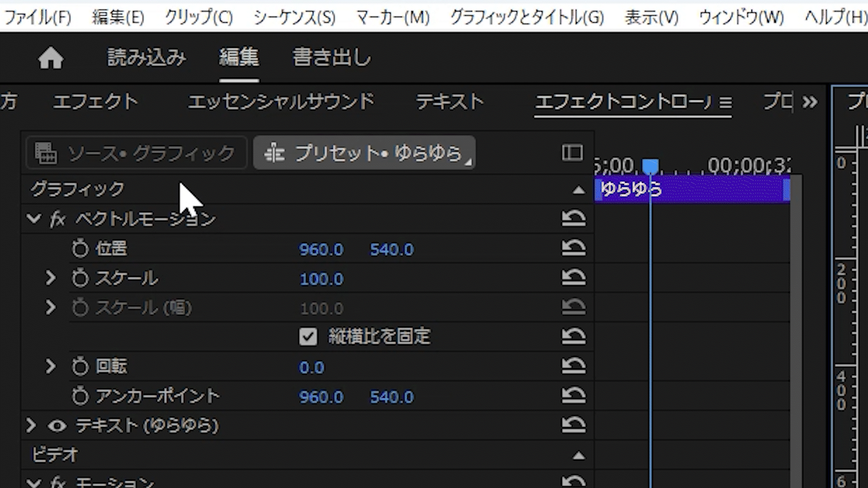Expand the スケール (幅) parameter chevron
The width and height of the screenshot is (868, 488).
50,308
